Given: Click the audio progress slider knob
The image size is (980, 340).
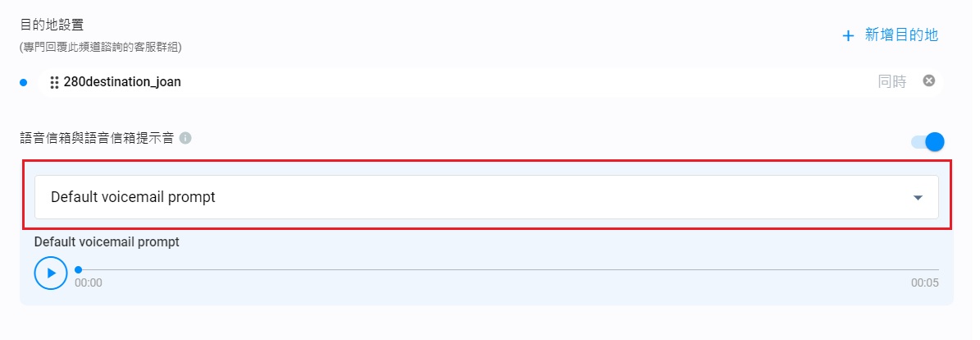Looking at the screenshot, I should 79,269.
